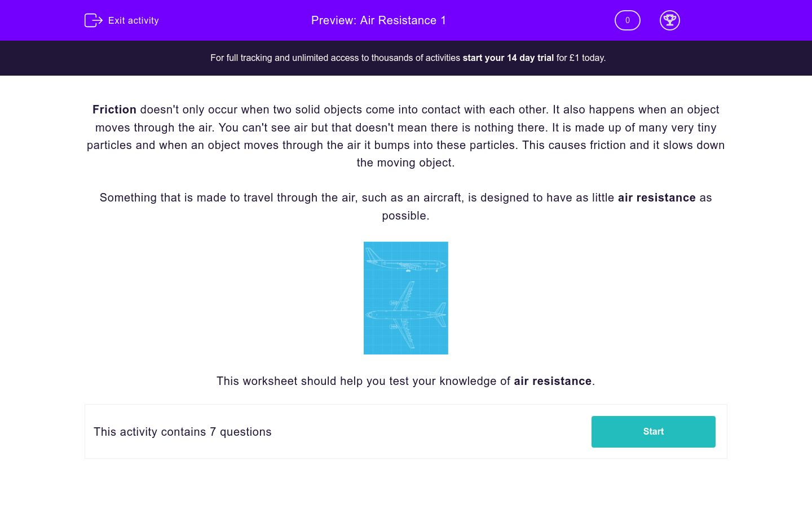View points by clicking the oval score badge

(627, 20)
